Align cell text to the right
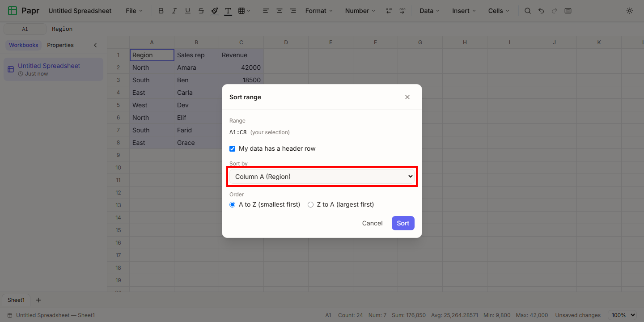Screen dimensions: 644x322 (x=293, y=11)
